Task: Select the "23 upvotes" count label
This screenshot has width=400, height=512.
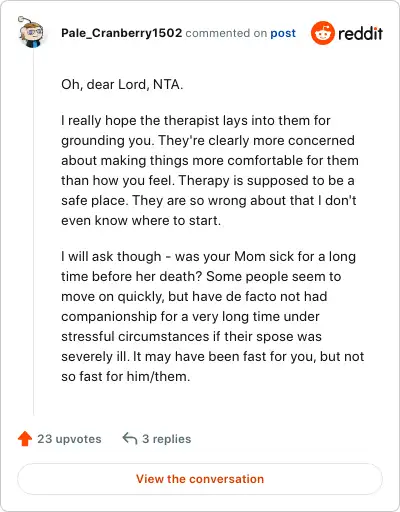Action: [69, 439]
